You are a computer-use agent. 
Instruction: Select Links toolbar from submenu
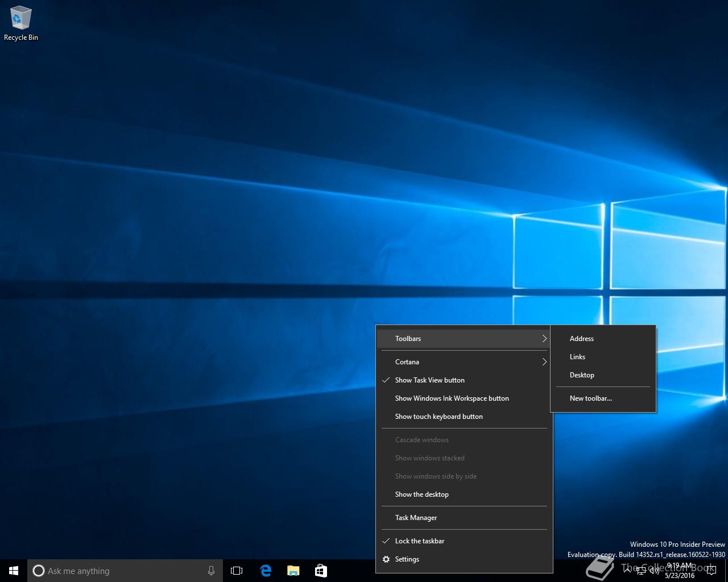[603, 357]
